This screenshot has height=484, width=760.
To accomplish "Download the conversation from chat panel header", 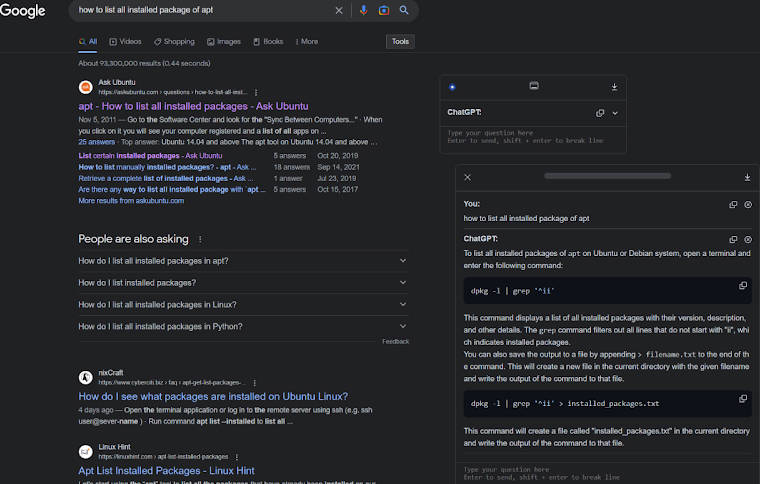I will 747,177.
